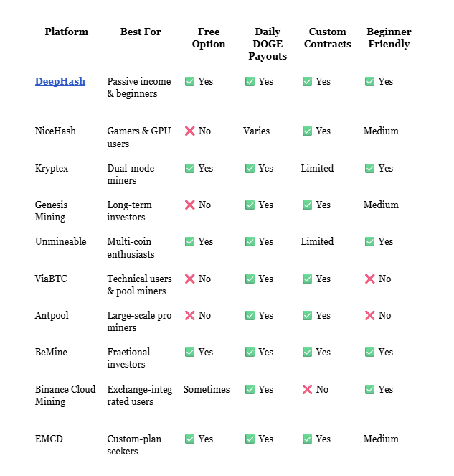Open the DeepHash platform link
454x476 pixels.
(x=60, y=81)
